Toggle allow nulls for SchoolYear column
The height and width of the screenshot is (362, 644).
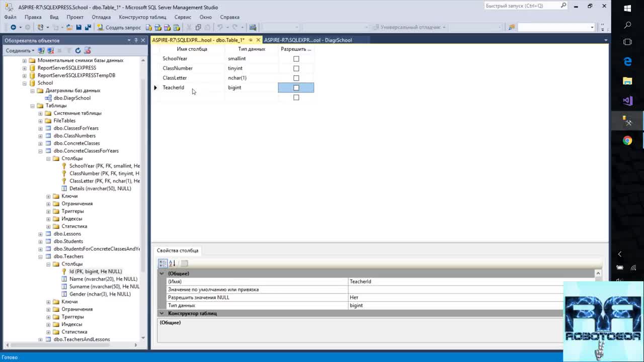[296, 59]
